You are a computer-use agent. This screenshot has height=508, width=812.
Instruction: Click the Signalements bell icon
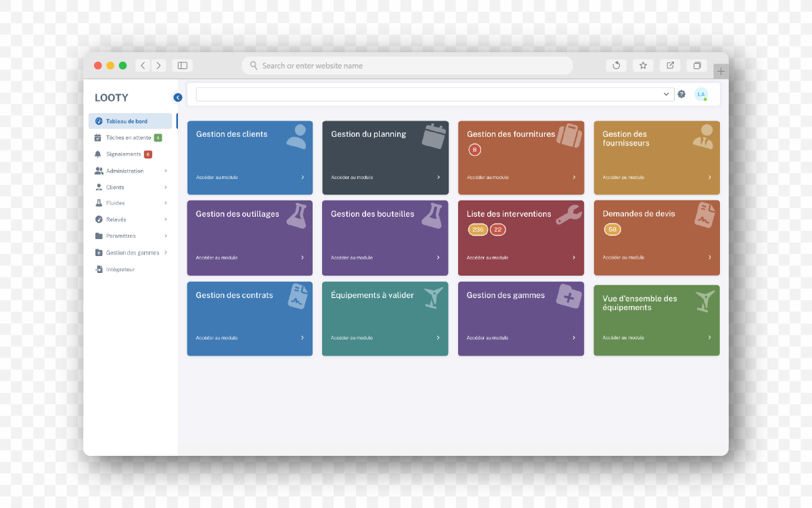[x=98, y=154]
